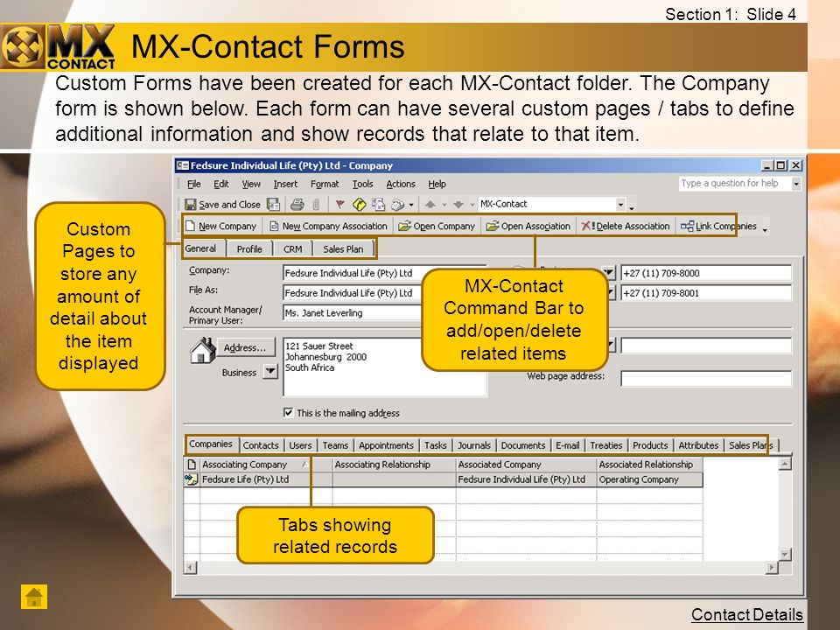Toggle This is the mailing address checkbox
The height and width of the screenshot is (630, 840).
[x=288, y=412]
